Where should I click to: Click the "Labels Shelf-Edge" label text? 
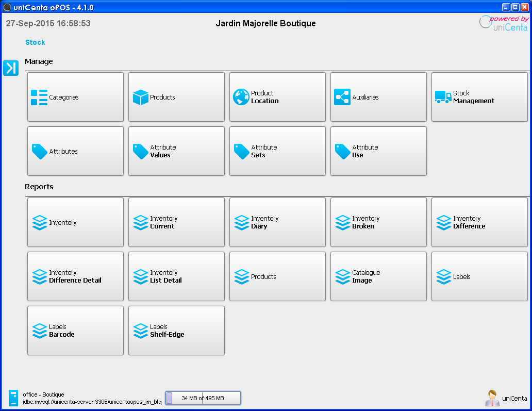tap(167, 331)
